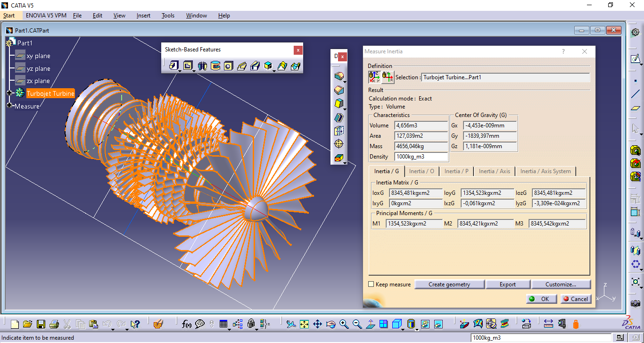Select the Pad tool in Sketch-Based Features
644x343 pixels.
173,66
